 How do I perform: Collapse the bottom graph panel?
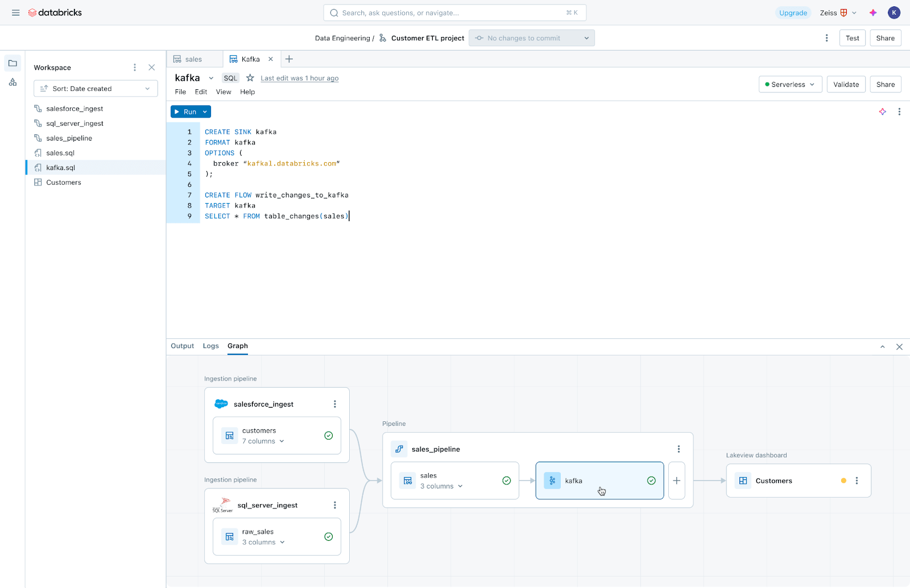(x=882, y=347)
